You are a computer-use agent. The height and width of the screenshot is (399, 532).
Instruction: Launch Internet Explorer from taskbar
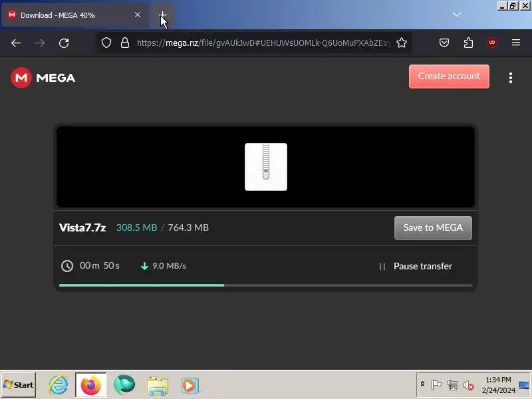point(58,385)
